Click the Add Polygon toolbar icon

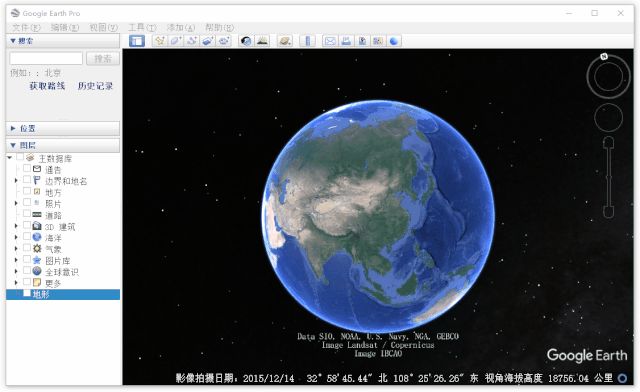point(176,41)
